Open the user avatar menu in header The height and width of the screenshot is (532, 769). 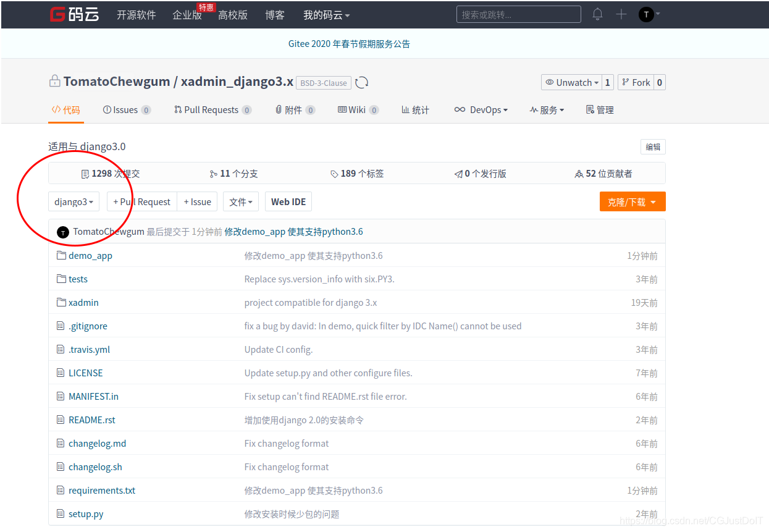point(649,14)
